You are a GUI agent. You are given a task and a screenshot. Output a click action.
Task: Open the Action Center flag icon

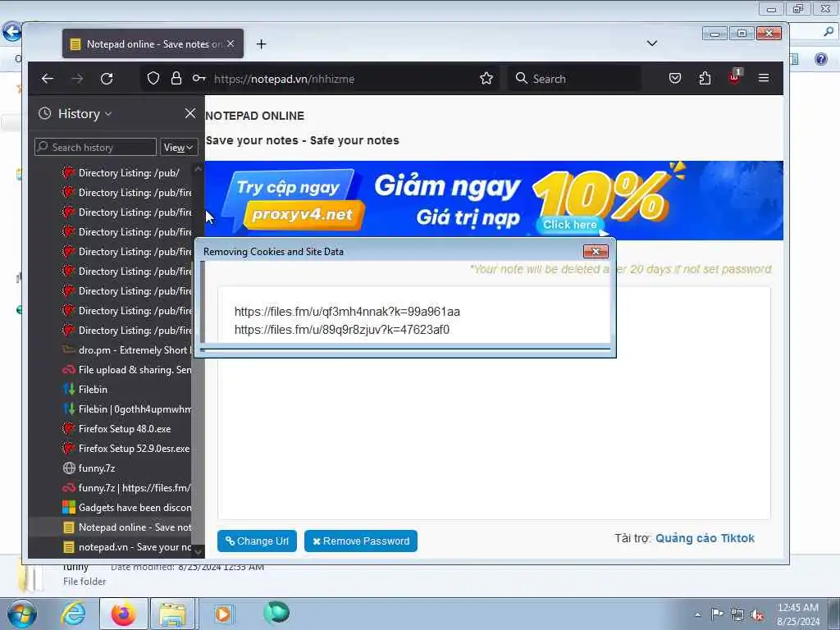[x=717, y=614]
